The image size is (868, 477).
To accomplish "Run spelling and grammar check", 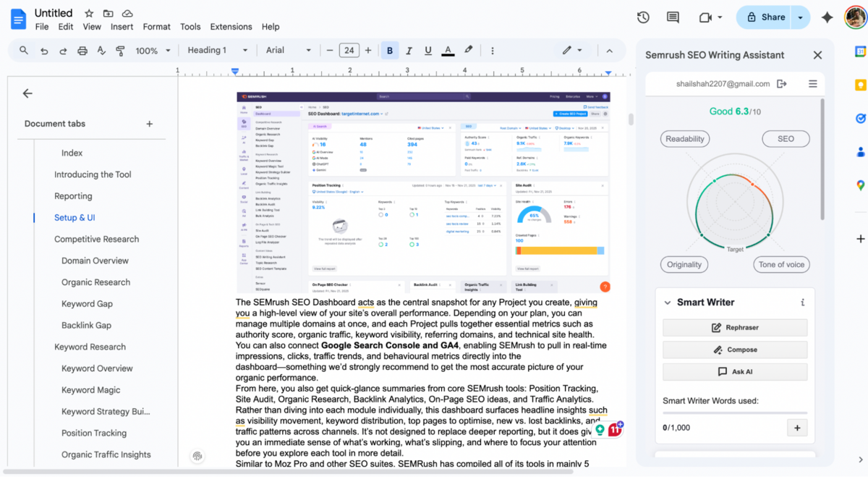I will [x=101, y=51].
